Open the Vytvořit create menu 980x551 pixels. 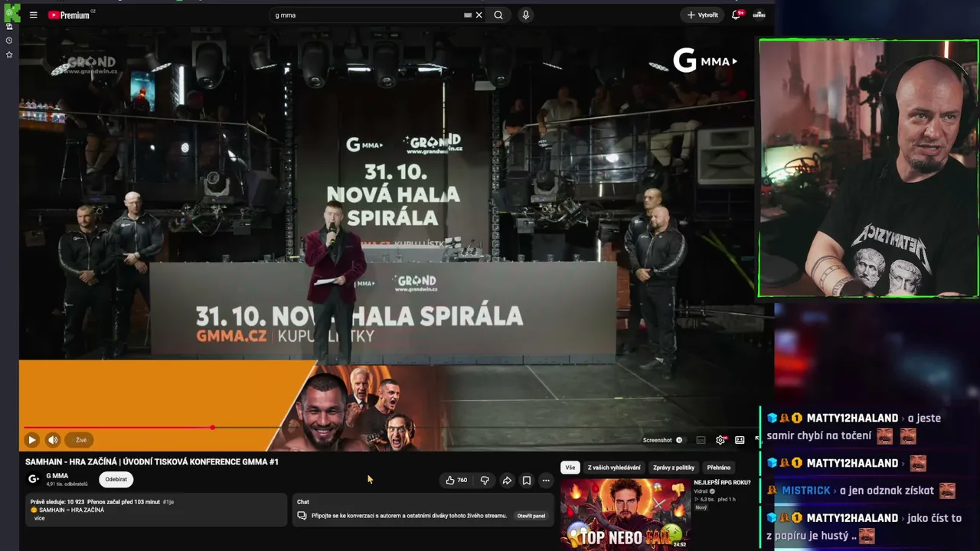702,15
